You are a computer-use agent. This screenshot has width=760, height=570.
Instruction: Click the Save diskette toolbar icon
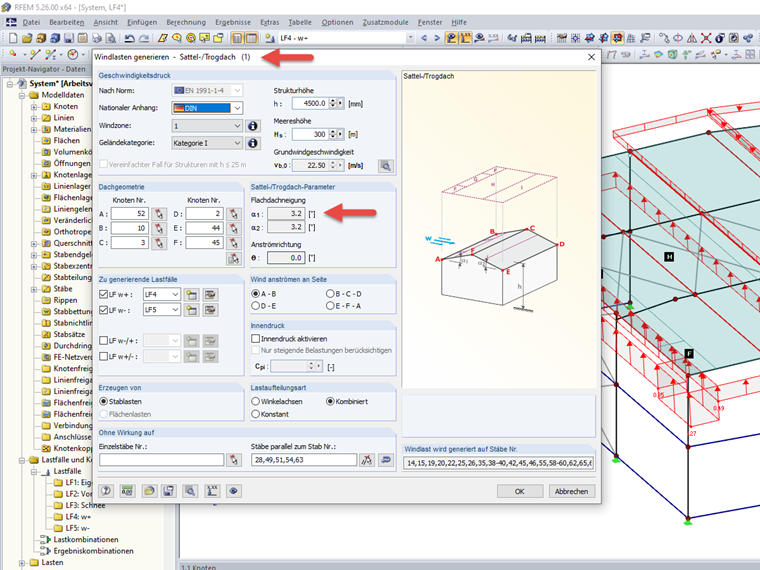[69, 38]
